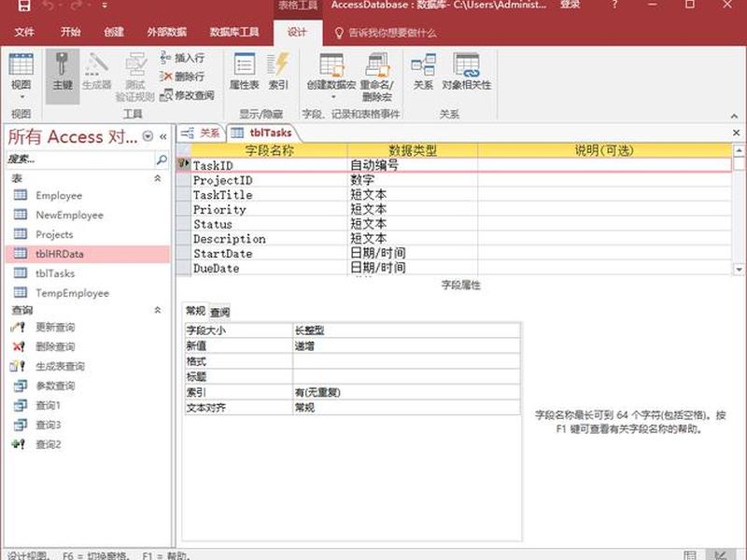The image size is (747, 560).
Task: Click the navigation pane search field
Action: (x=80, y=160)
